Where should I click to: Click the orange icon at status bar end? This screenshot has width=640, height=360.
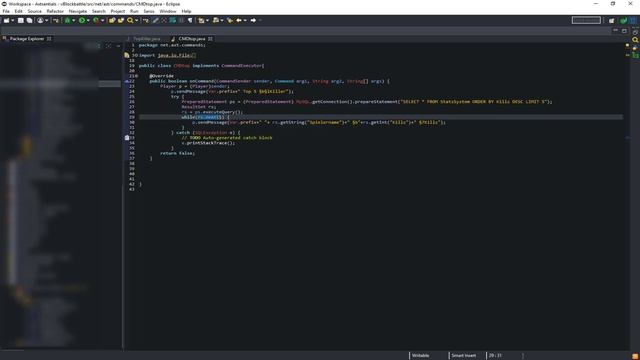pos(635,356)
